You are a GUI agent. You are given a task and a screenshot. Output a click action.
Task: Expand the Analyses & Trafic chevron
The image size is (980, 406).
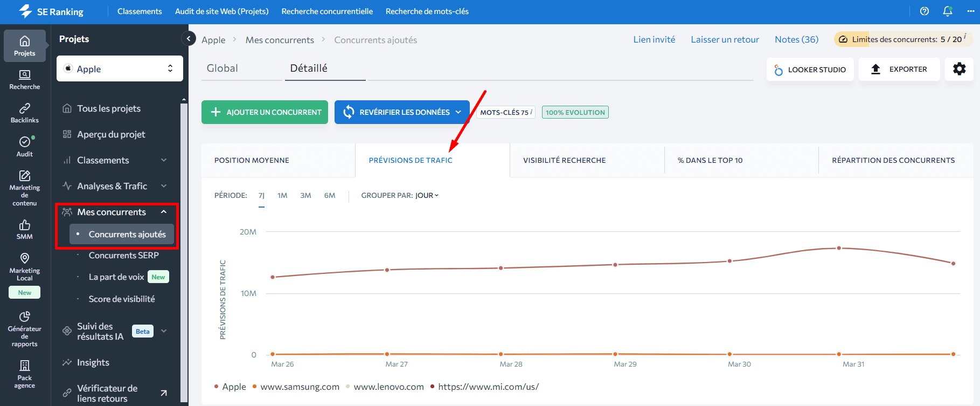click(x=164, y=186)
